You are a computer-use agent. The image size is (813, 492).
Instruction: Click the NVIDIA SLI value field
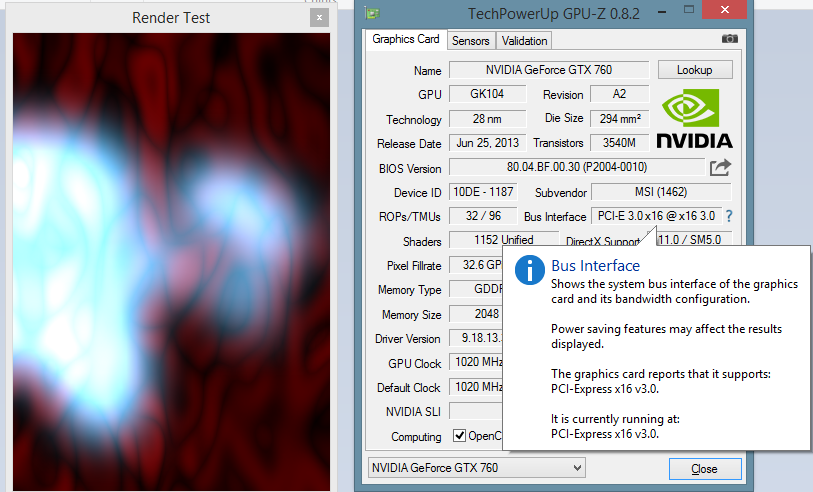coord(476,411)
